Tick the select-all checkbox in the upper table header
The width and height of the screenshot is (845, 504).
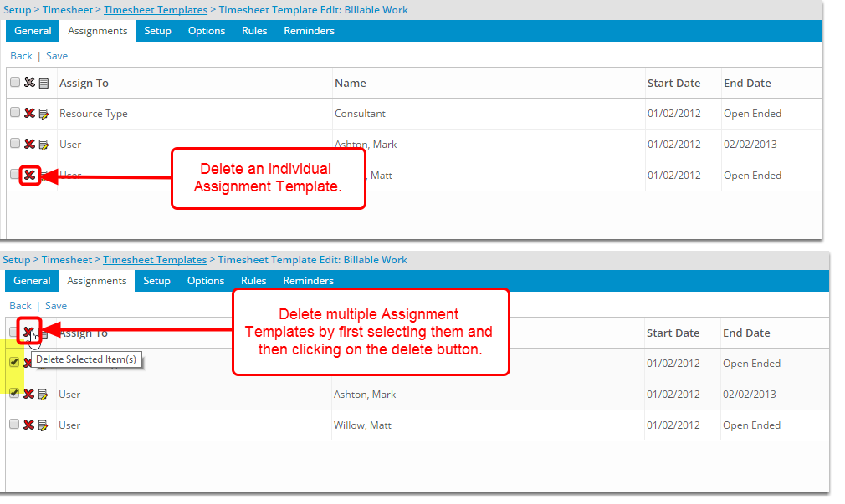coord(14,82)
